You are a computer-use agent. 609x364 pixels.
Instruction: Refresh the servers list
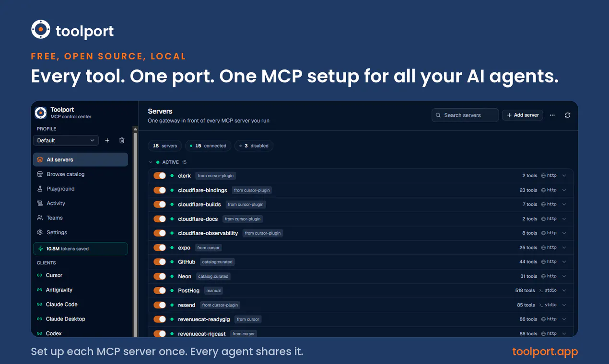tap(567, 115)
